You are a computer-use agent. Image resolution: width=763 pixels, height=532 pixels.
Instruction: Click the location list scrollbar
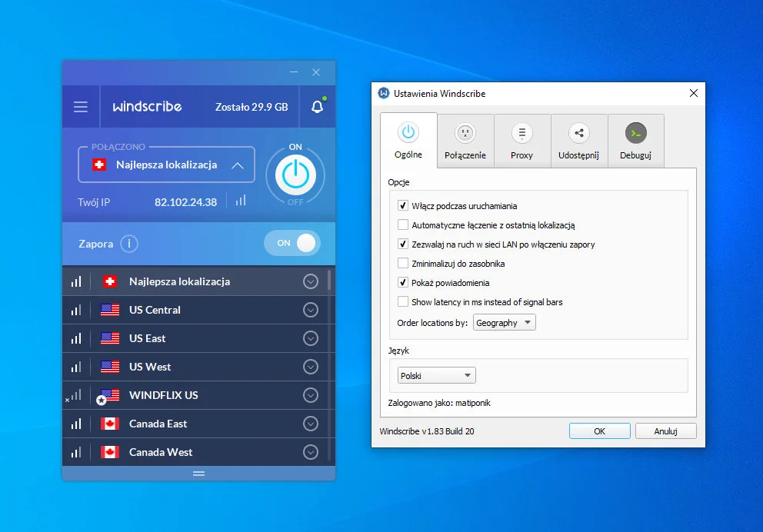click(x=331, y=280)
